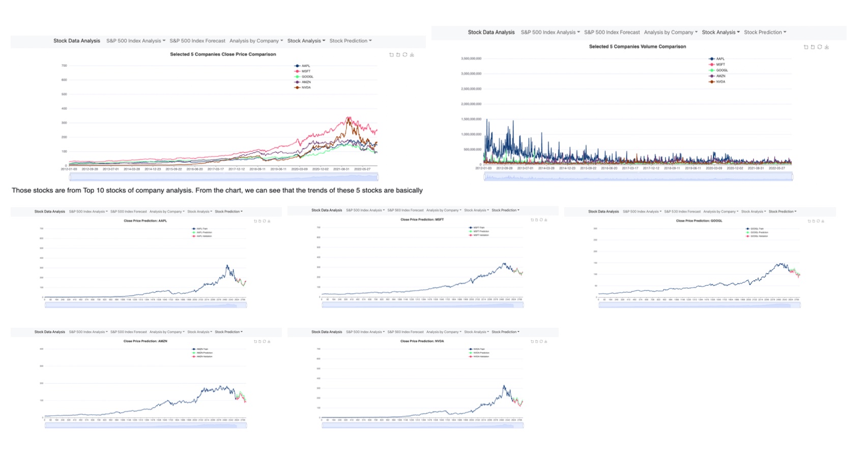
Task: Hide AMZN series in Volume Comparison legend
Action: pyautogui.click(x=717, y=76)
